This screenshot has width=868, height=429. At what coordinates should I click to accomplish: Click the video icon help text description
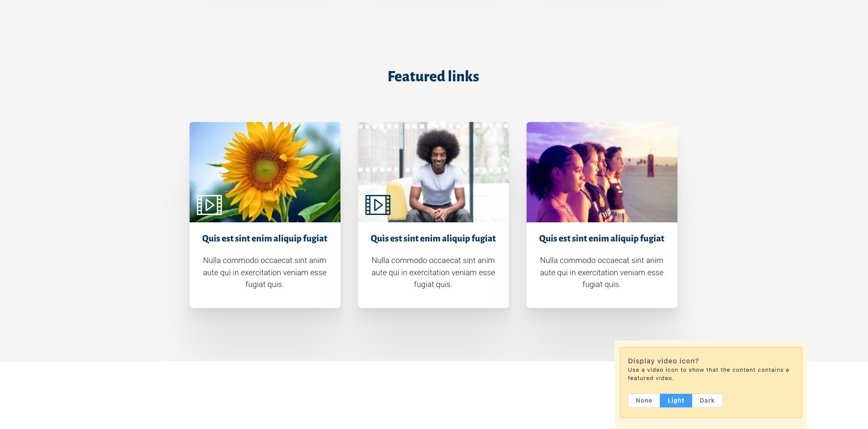pyautogui.click(x=708, y=374)
